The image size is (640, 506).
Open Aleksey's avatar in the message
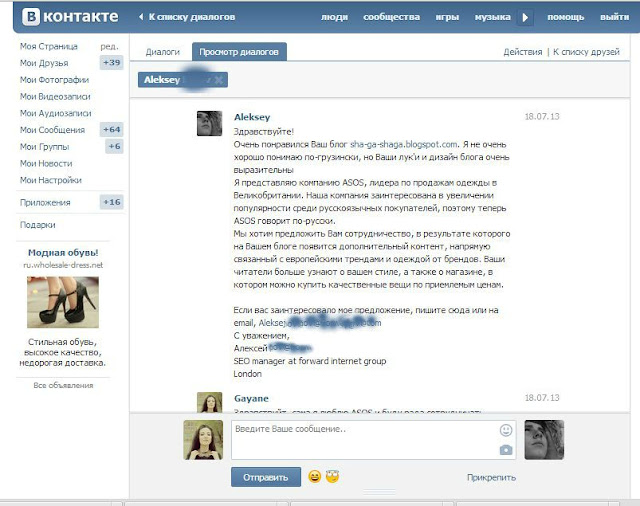(x=209, y=123)
